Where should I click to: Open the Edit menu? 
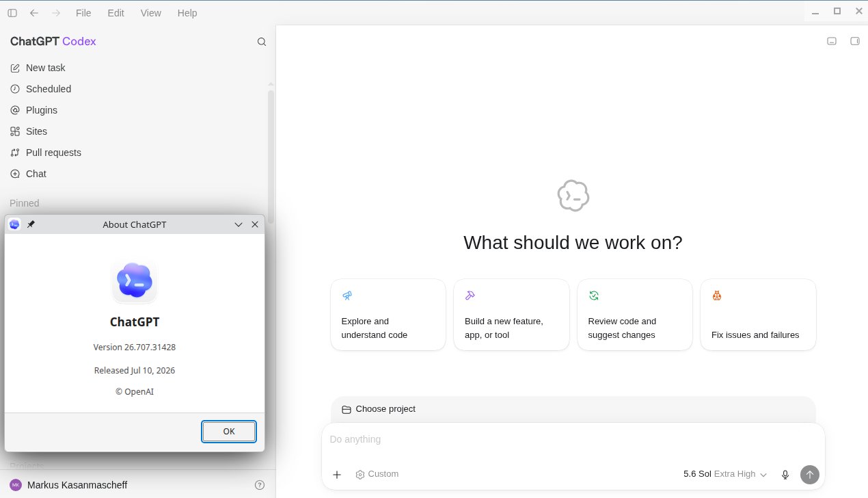(116, 13)
